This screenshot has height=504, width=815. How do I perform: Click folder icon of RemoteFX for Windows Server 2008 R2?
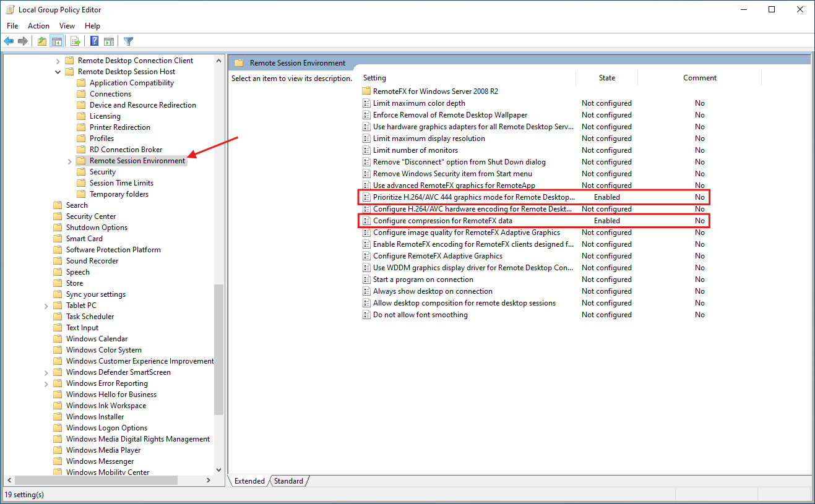[x=366, y=92]
